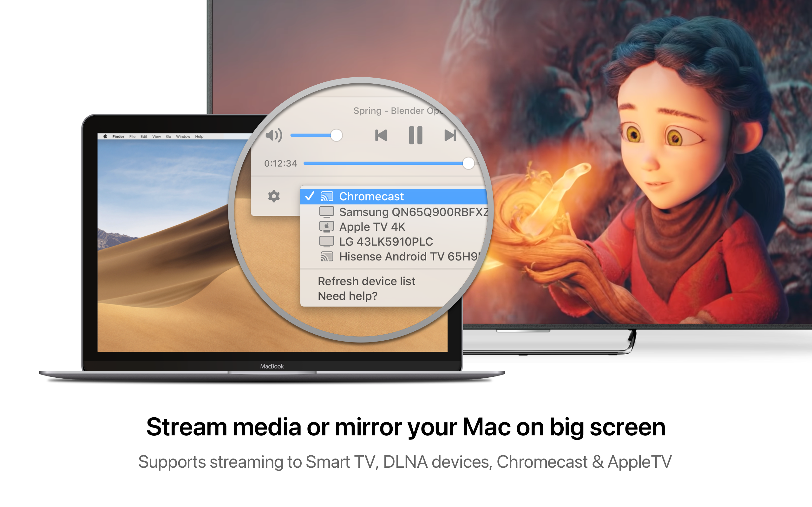Open the Window menu
Viewport: 812px width, 507px height.
183,137
